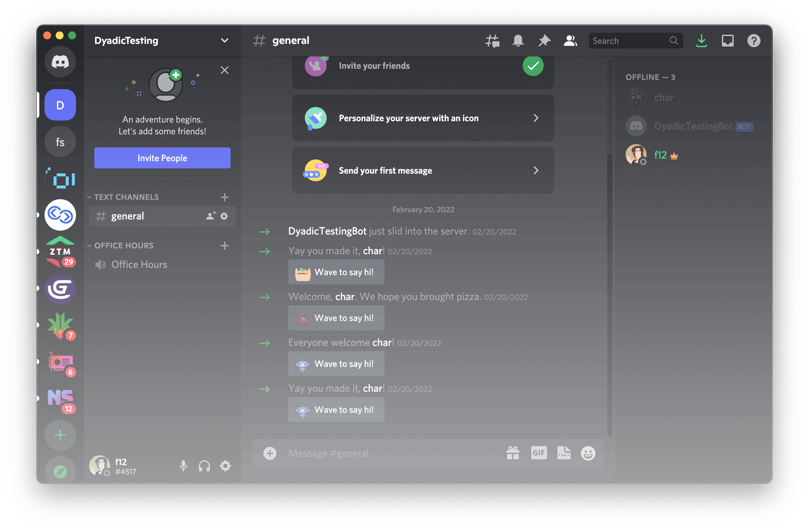Open sticker picker icon
This screenshot has height=532, width=809.
(564, 453)
